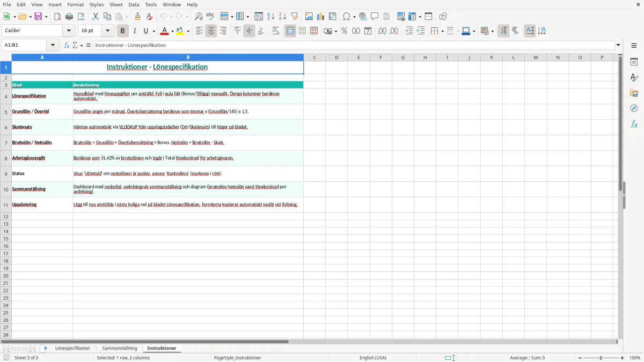Toggle Align Right
This screenshot has width=644, height=362.
(x=223, y=31)
